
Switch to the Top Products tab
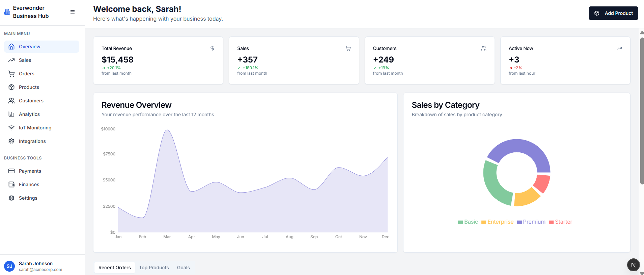click(154, 268)
